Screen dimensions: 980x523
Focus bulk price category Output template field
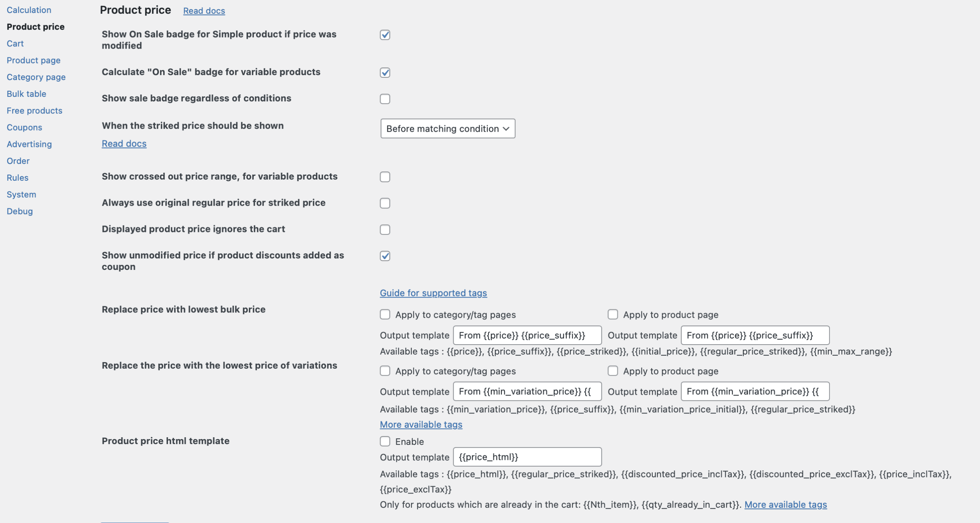527,335
